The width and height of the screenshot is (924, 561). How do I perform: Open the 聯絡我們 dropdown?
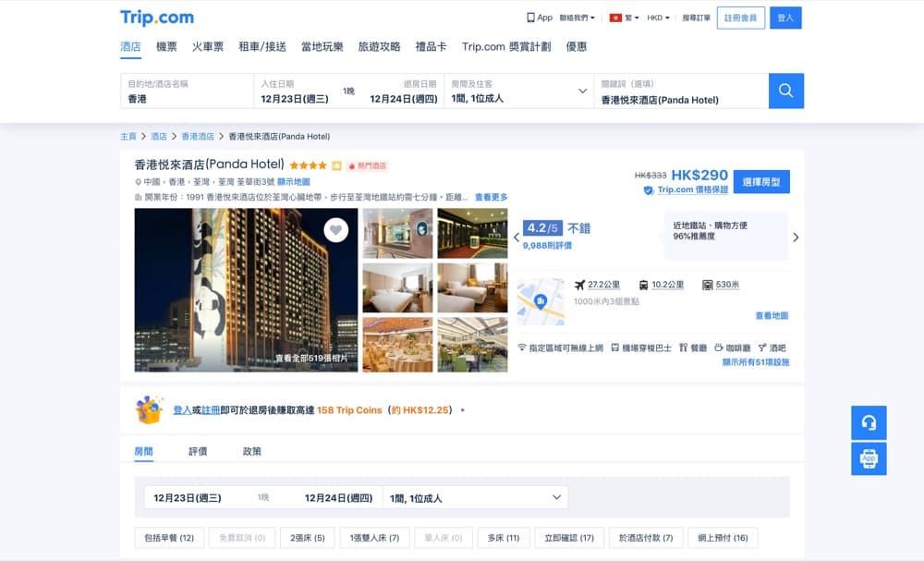click(577, 18)
